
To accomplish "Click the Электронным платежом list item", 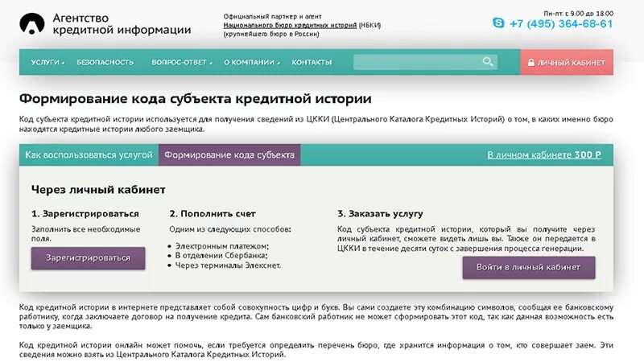I will coord(222,246).
